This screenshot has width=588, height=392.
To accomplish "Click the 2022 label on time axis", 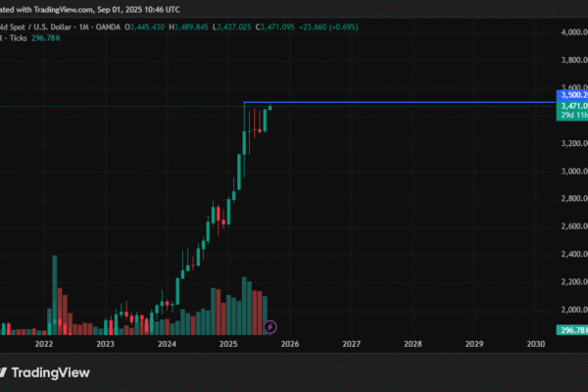I will (x=44, y=345).
